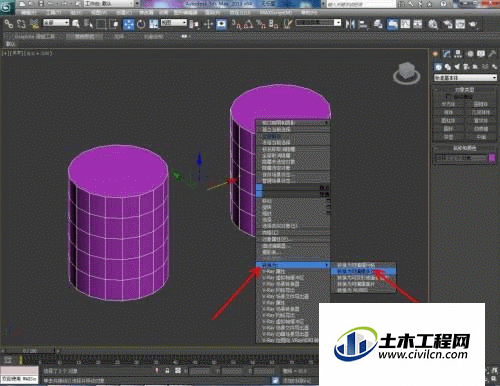The image size is (500, 386).
Task: Switch to the Modify command panel tab
Action: (x=447, y=54)
